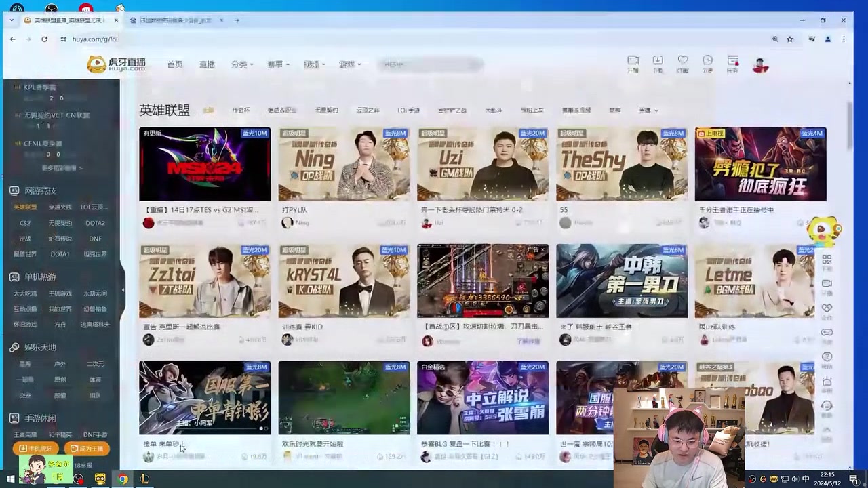Open the browser zoom magnifier icon

(x=775, y=39)
